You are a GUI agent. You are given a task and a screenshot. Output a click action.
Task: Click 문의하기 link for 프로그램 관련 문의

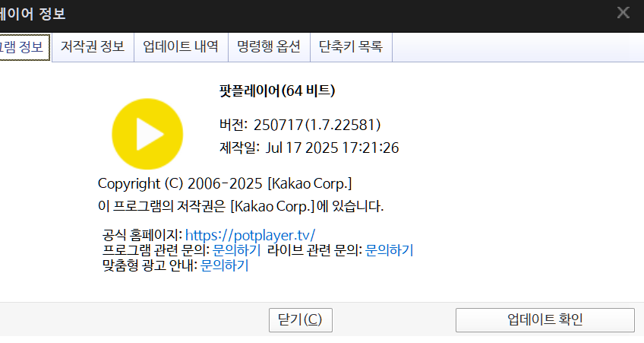pyautogui.click(x=237, y=250)
